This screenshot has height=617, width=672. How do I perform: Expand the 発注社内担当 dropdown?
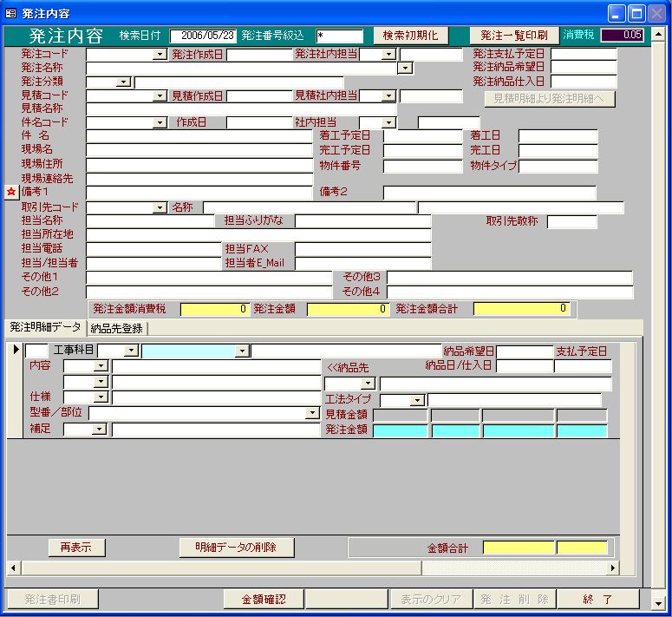[x=388, y=55]
